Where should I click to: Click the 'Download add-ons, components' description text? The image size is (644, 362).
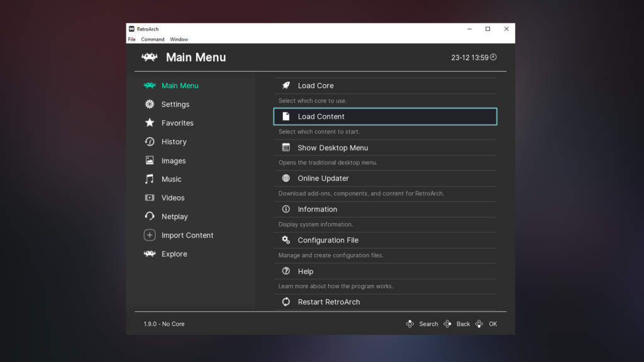point(361,194)
